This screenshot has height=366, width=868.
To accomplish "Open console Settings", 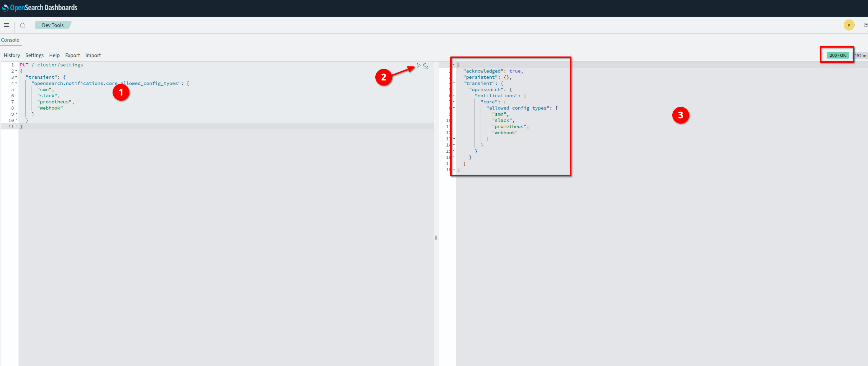I will pos(35,55).
